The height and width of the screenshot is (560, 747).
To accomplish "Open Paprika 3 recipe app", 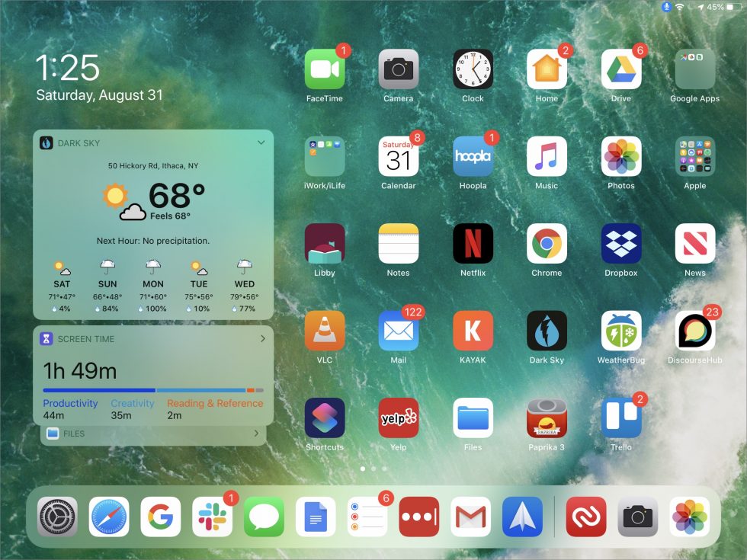I will 547,418.
